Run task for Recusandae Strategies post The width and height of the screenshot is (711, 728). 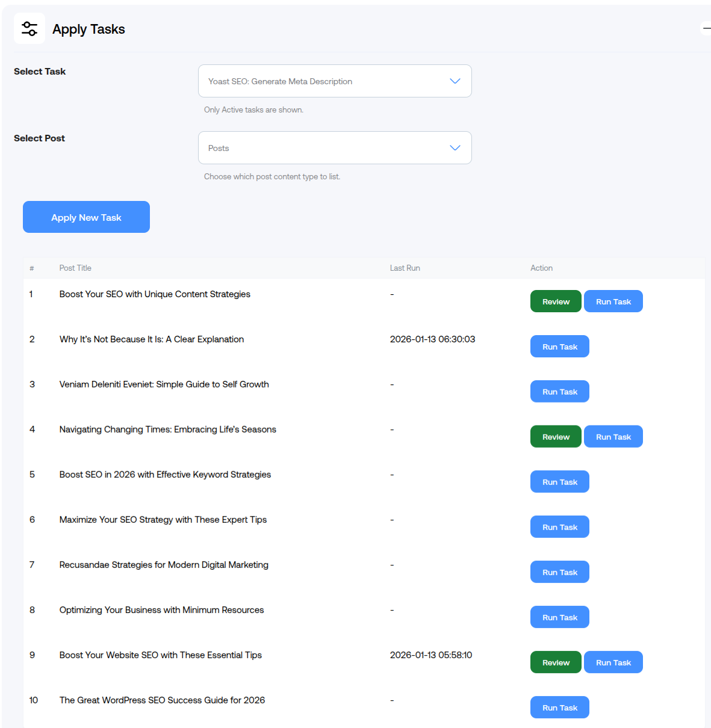pyautogui.click(x=559, y=572)
